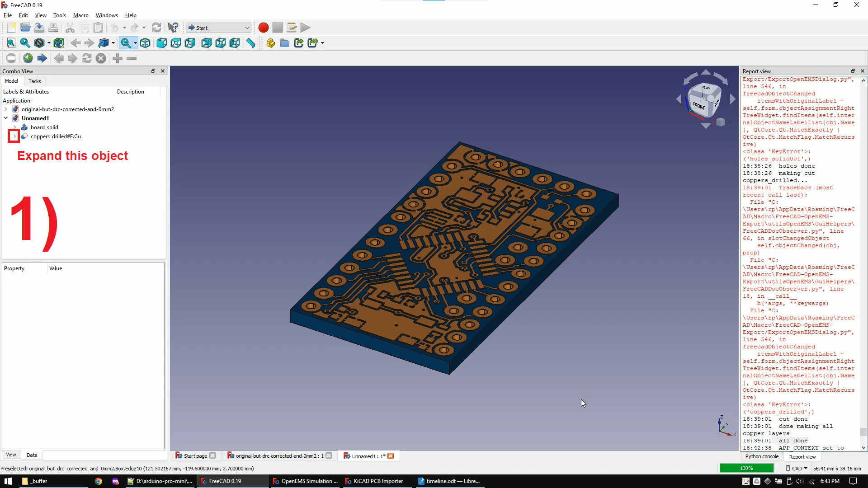Viewport: 868px width, 488px height.
Task: Start recording a macro
Action: click(x=263, y=28)
